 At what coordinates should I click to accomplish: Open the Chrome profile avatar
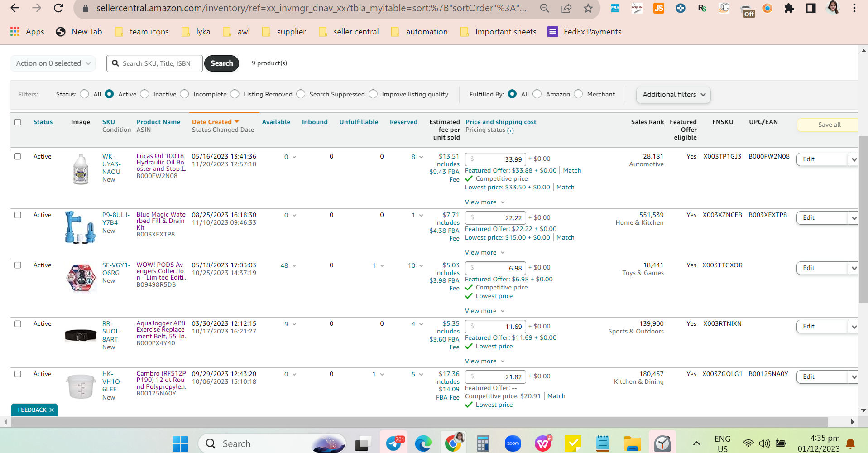pos(833,8)
